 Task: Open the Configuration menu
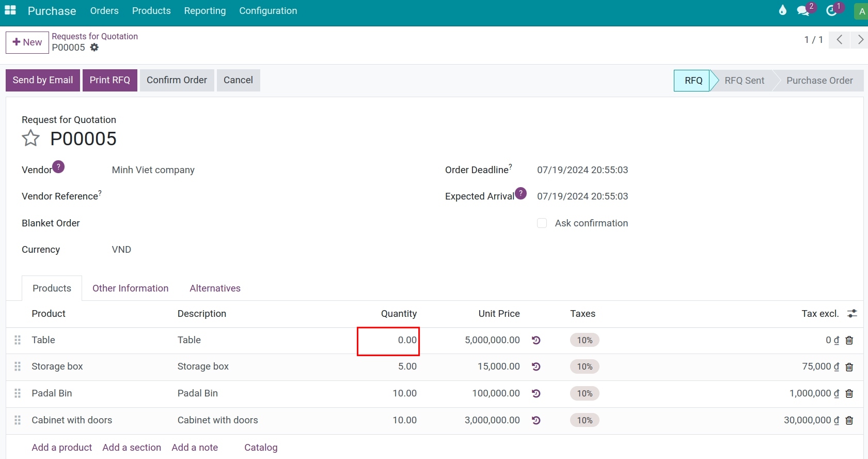tap(268, 11)
